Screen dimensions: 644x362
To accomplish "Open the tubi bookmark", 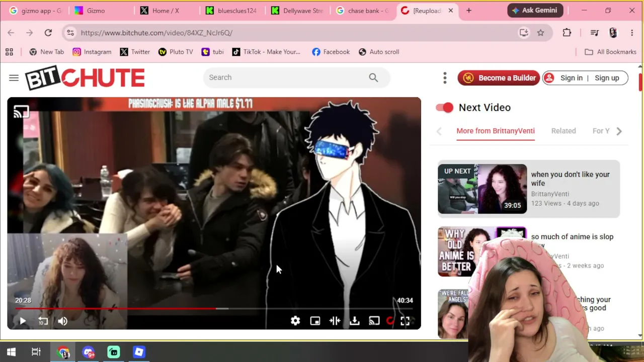I will [x=212, y=52].
